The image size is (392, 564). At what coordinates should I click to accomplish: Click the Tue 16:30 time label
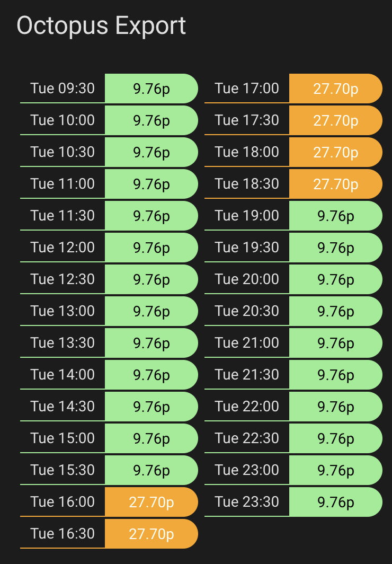(63, 533)
